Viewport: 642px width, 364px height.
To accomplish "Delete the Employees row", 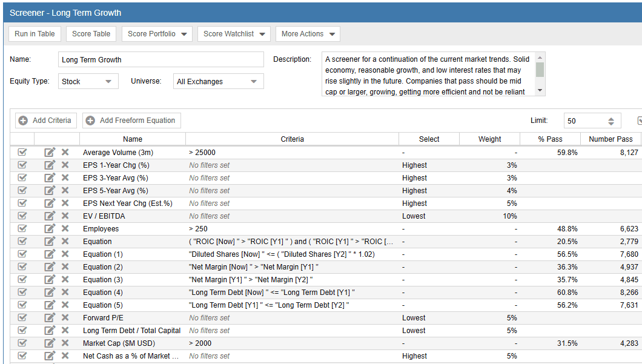I will [x=65, y=228].
